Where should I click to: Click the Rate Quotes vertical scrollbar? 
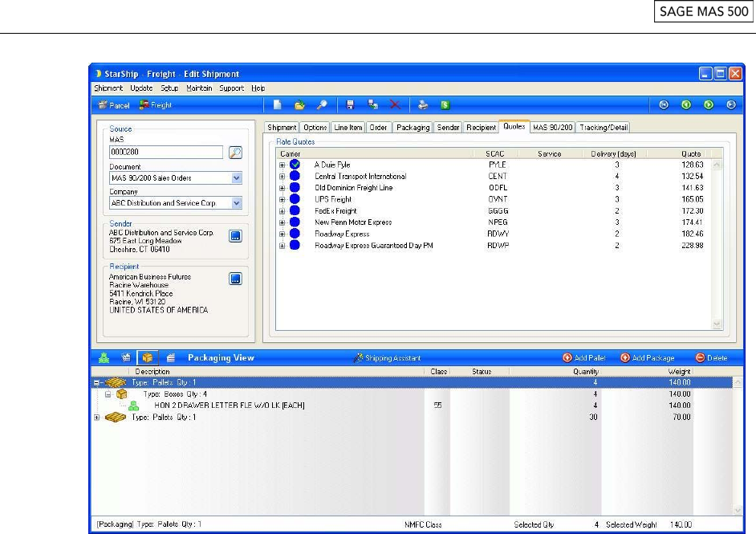point(717,241)
